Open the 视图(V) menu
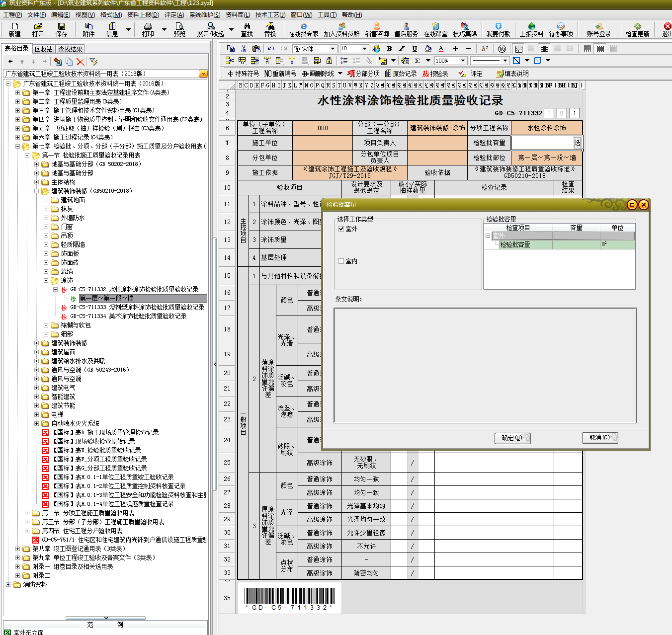The image size is (672, 635). coord(85,15)
